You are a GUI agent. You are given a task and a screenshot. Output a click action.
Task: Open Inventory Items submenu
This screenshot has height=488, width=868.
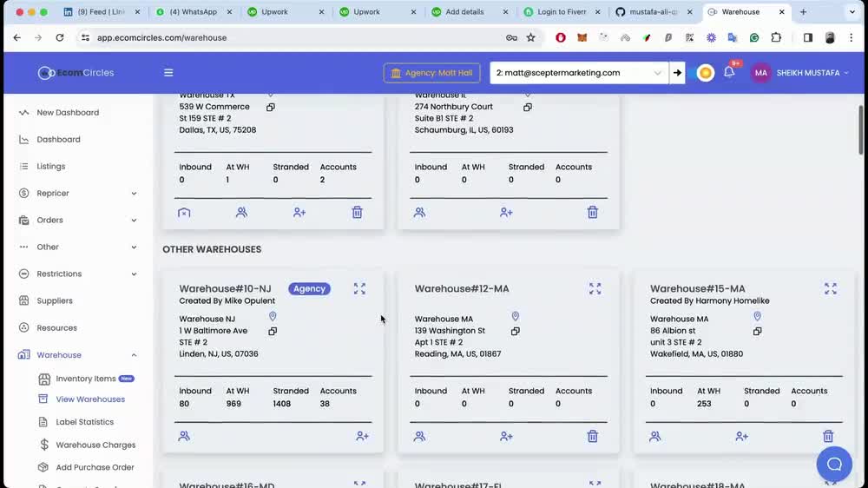click(x=86, y=379)
